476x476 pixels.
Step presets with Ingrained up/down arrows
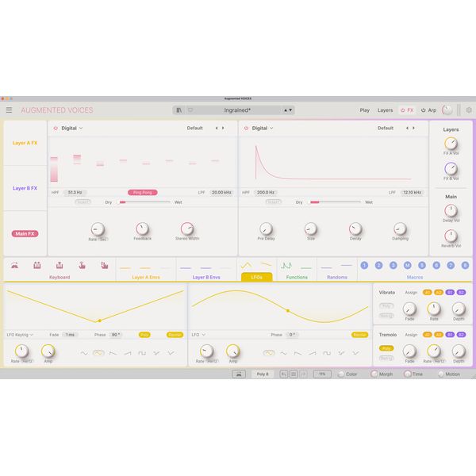[288, 110]
